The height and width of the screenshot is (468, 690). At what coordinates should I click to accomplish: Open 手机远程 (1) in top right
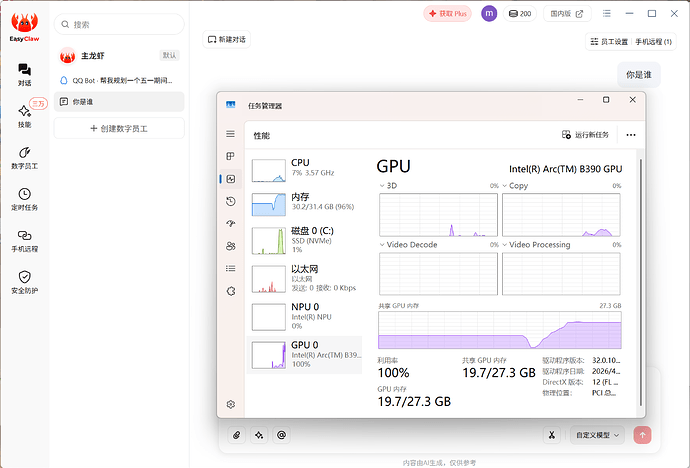(x=653, y=41)
